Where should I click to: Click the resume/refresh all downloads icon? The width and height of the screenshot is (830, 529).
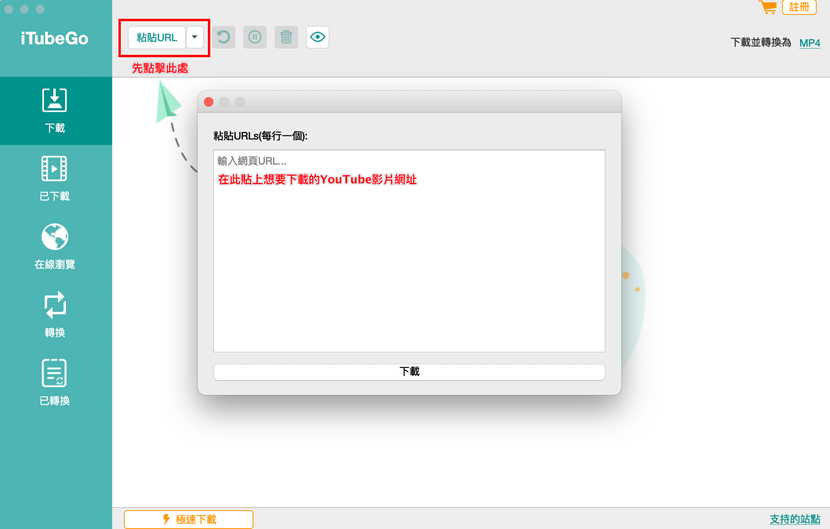click(224, 38)
